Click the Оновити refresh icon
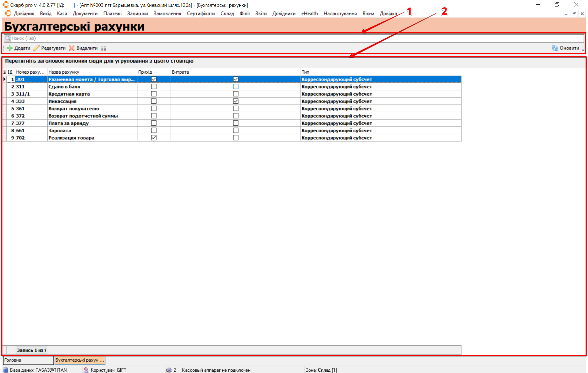The image size is (588, 373). point(555,48)
